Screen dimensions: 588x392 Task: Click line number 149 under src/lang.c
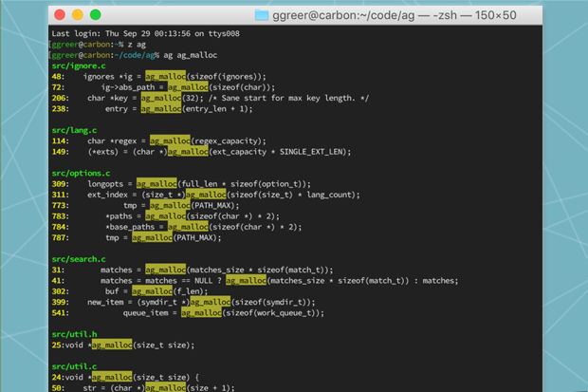pos(60,151)
